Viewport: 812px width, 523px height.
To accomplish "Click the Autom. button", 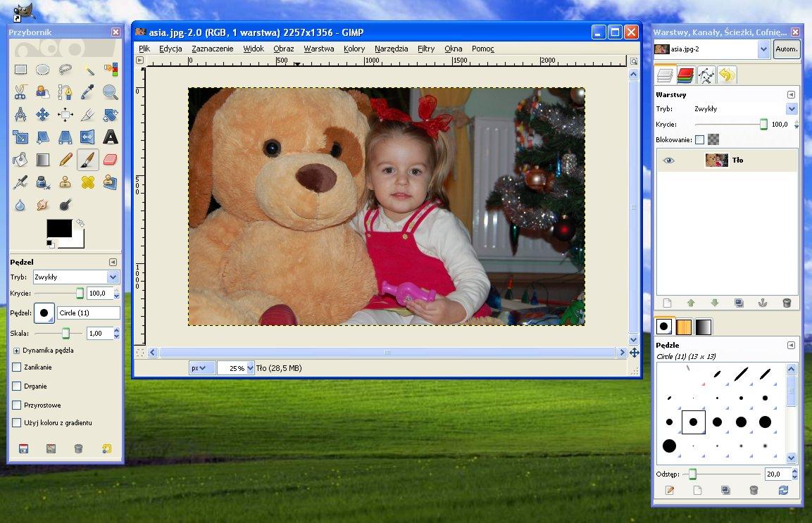I will pos(786,49).
